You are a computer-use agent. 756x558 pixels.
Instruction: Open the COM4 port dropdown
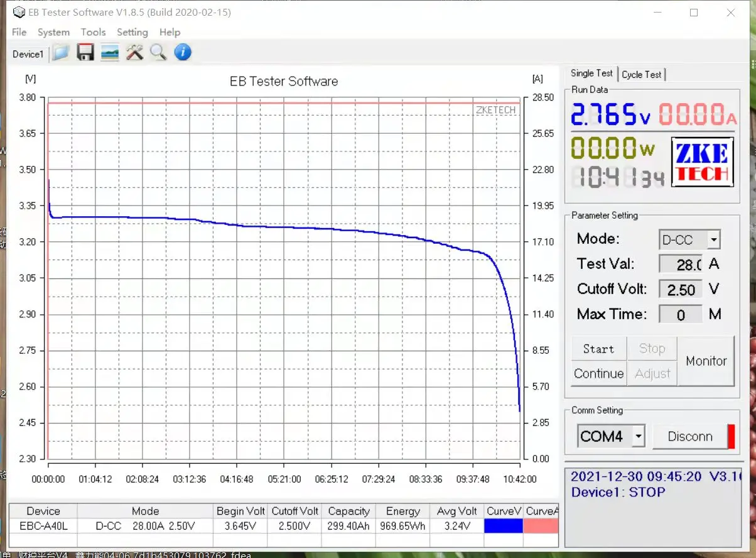tap(638, 436)
